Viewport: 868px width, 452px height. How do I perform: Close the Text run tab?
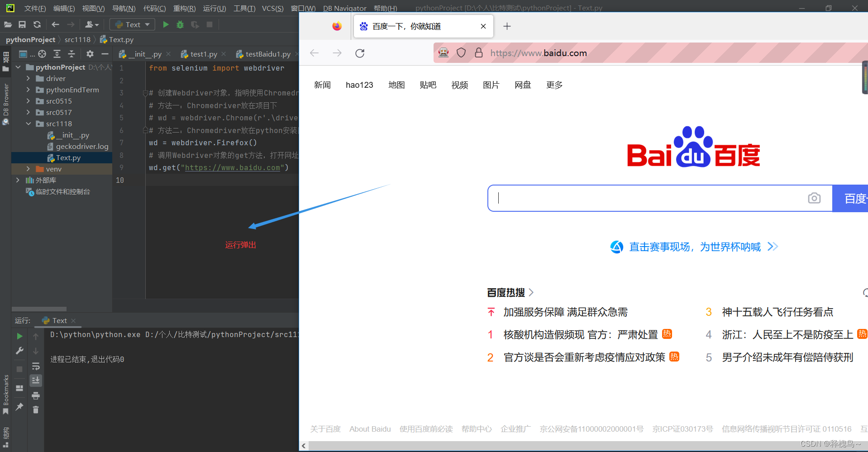point(73,320)
